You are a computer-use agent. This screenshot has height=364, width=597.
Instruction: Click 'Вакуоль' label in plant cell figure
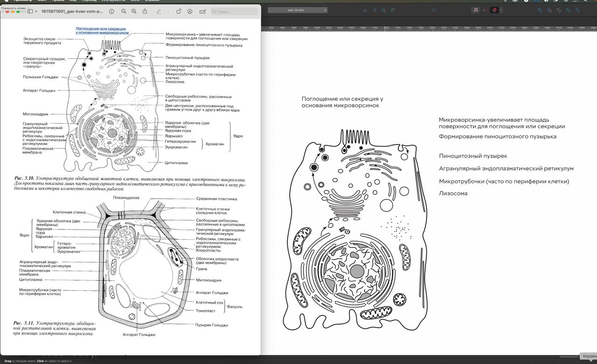coord(235,307)
